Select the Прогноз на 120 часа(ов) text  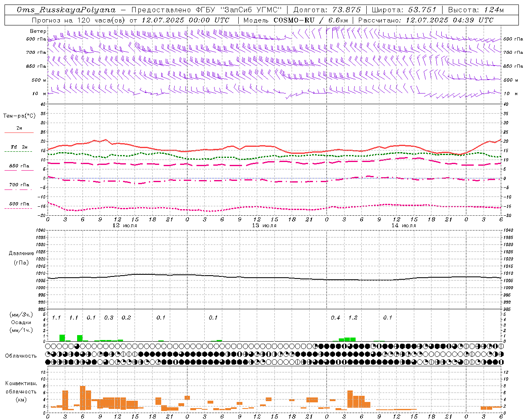click(x=79, y=20)
